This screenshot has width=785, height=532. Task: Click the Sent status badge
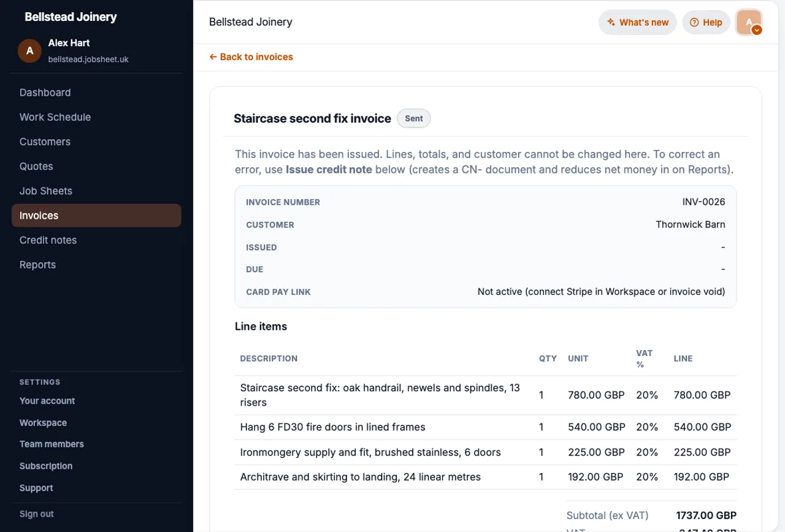(414, 118)
